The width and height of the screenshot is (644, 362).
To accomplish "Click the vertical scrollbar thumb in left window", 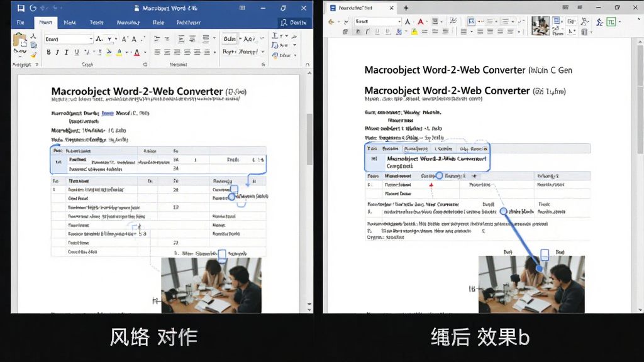I will click(x=309, y=140).
